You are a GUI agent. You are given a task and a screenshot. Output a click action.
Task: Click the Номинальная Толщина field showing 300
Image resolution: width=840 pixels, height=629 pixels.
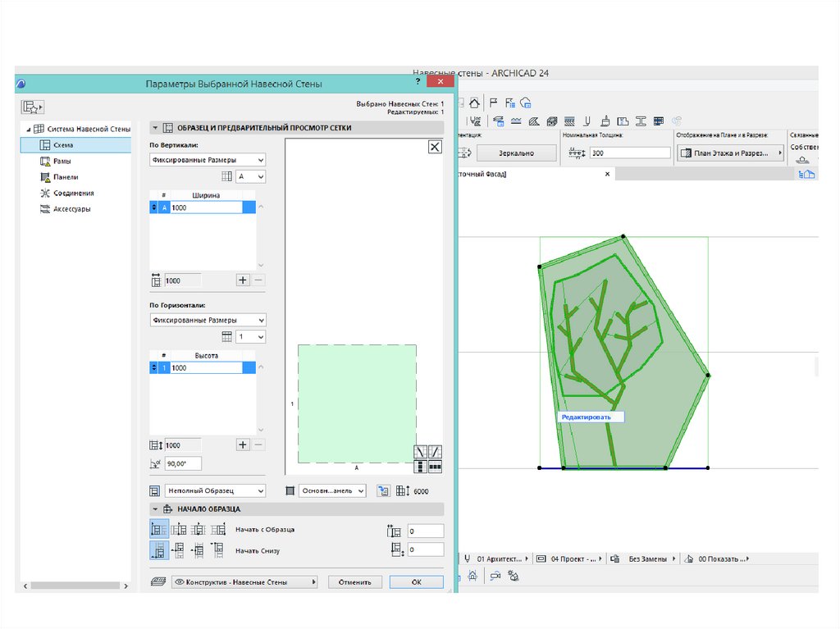click(629, 153)
